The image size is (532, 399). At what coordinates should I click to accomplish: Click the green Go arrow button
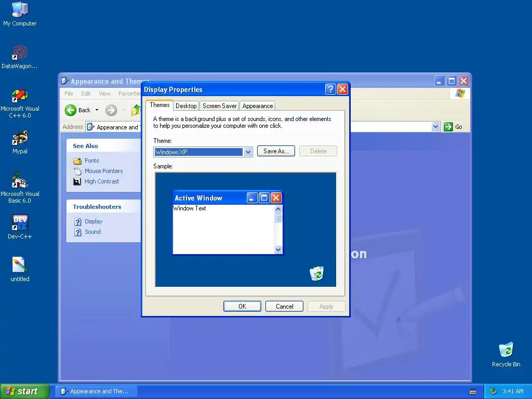(x=448, y=127)
